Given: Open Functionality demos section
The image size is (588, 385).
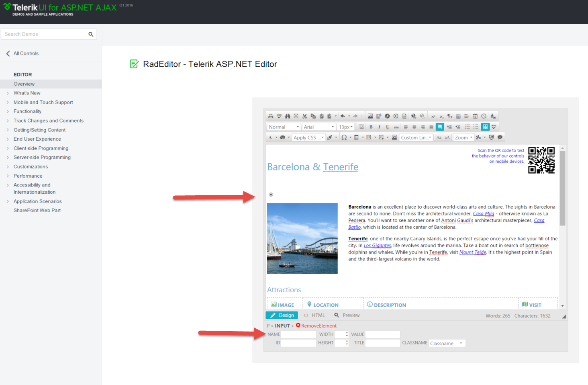Looking at the screenshot, I should pyautogui.click(x=27, y=111).
